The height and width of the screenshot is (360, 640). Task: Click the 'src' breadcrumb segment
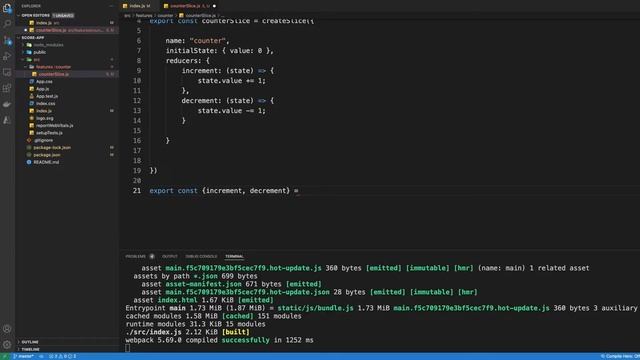click(127, 16)
